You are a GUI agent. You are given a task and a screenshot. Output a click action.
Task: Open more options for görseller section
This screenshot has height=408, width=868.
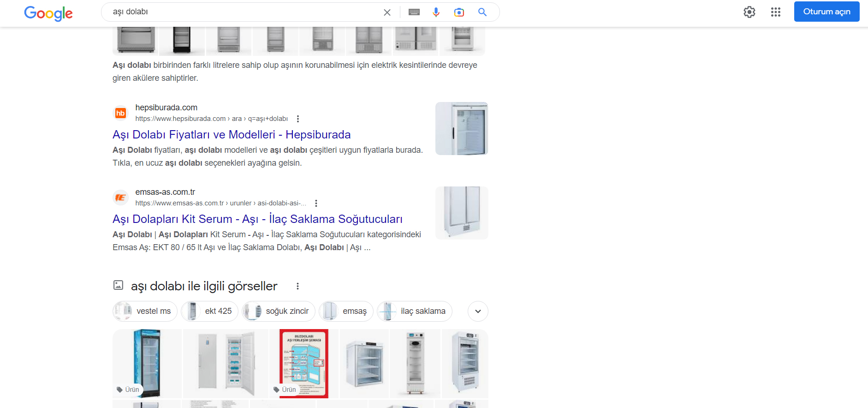point(297,286)
